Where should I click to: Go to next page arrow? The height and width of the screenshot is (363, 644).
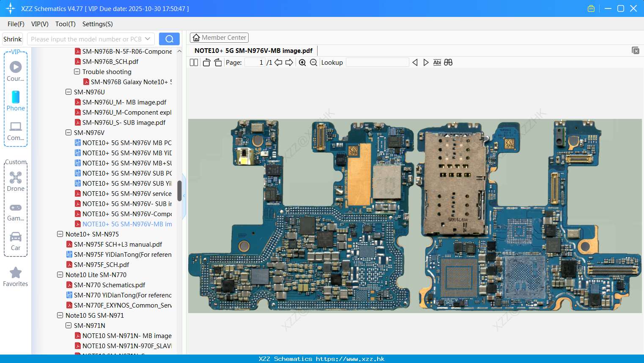pos(289,63)
